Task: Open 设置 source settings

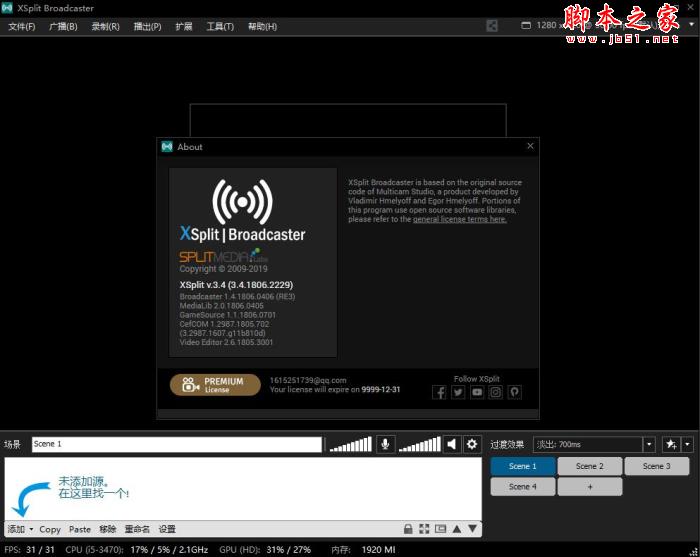Action: (167, 529)
